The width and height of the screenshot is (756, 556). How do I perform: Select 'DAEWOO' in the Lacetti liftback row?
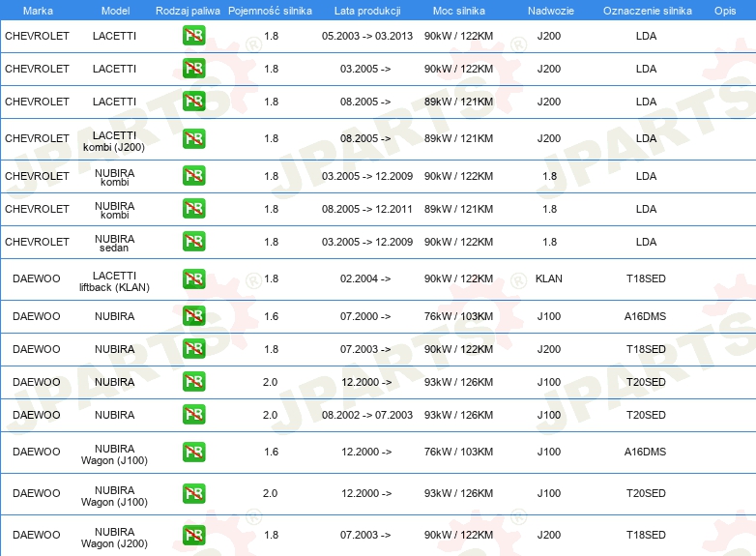coord(36,278)
